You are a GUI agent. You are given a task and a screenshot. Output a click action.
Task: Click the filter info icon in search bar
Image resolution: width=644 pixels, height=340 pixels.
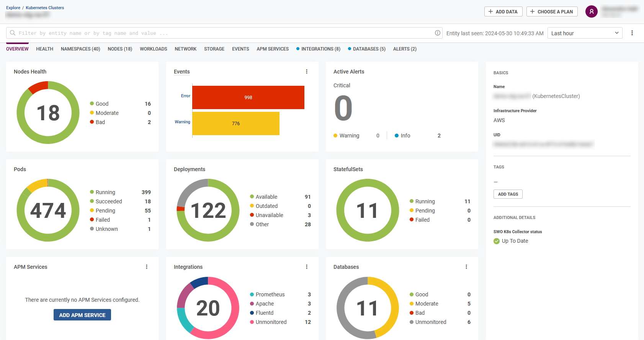437,33
